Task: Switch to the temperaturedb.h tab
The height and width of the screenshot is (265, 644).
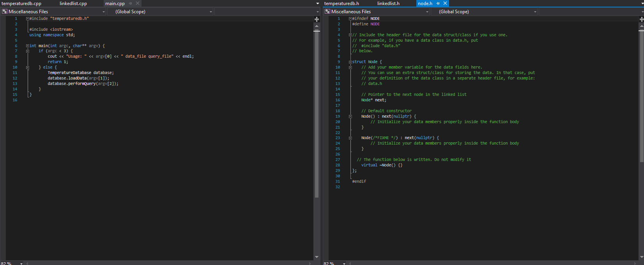Action: [341, 4]
